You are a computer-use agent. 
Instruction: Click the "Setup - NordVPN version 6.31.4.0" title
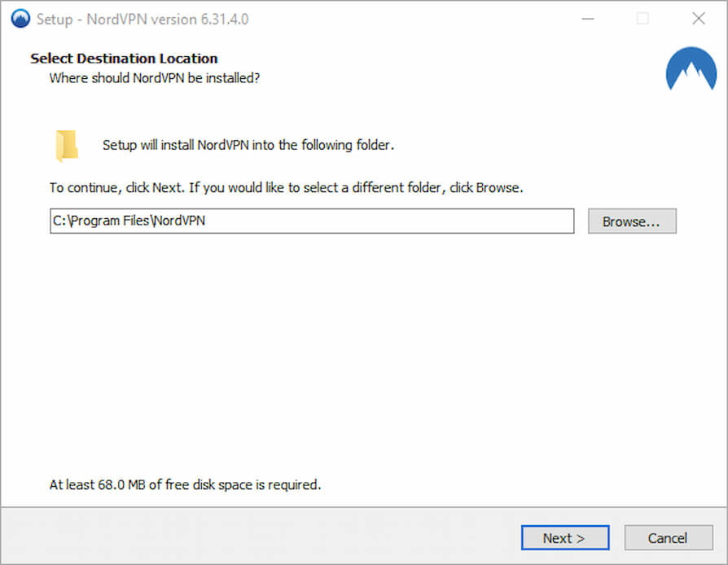143,20
